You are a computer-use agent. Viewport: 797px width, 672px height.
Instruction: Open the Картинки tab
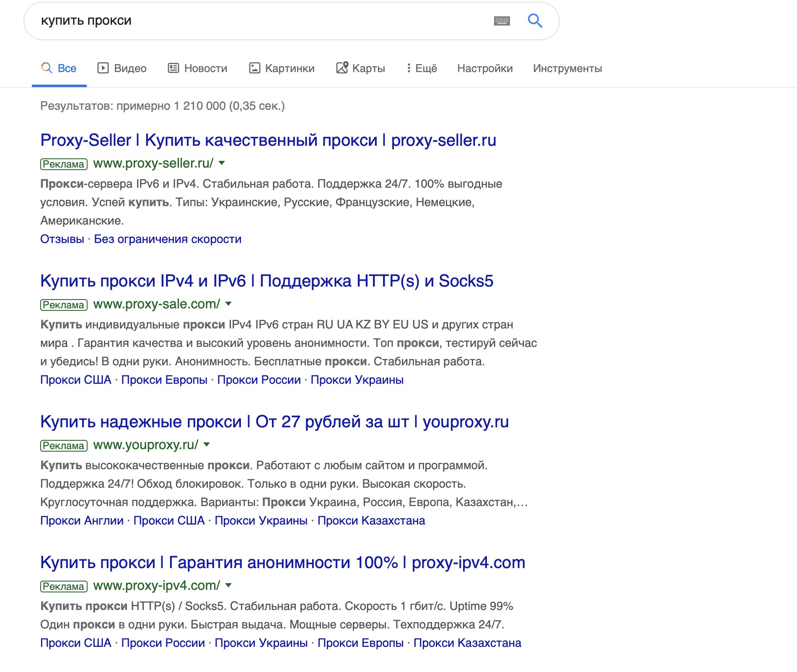pyautogui.click(x=282, y=68)
